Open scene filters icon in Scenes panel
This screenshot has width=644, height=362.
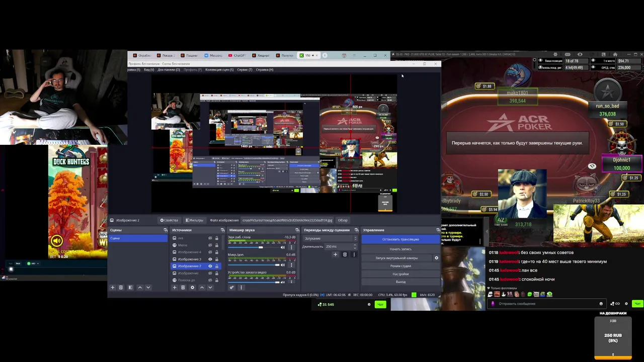point(130,288)
